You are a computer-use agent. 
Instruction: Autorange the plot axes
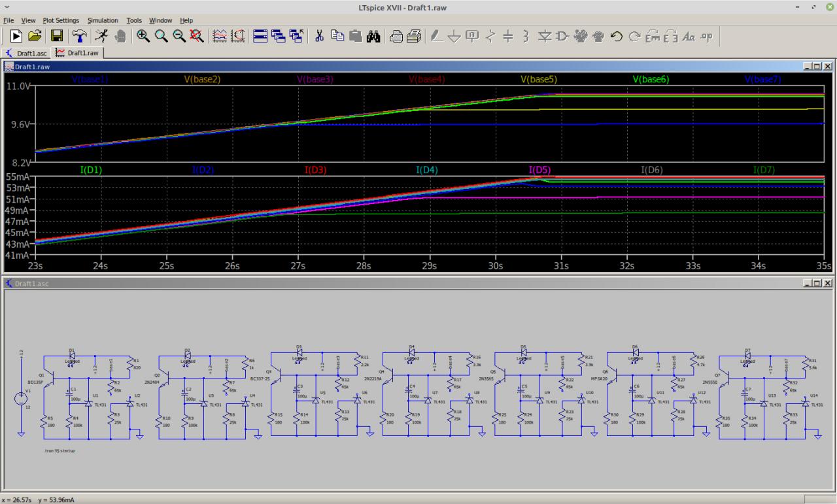pos(238,36)
